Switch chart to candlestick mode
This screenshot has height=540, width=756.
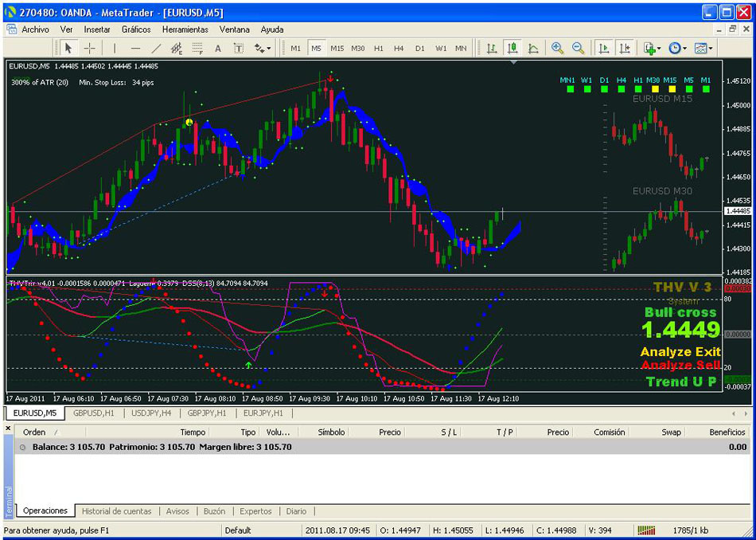[512, 48]
